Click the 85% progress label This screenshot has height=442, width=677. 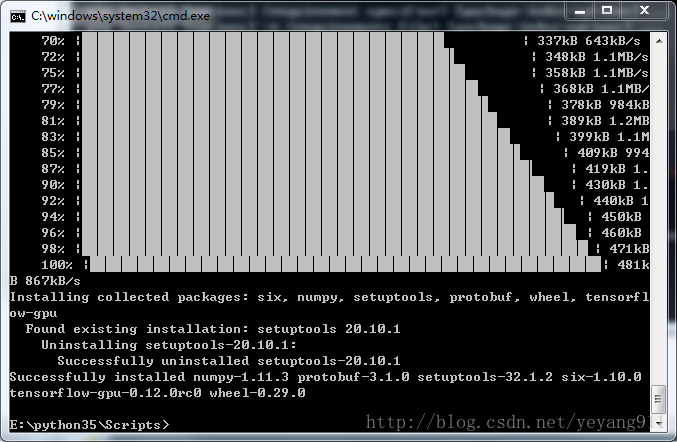click(53, 152)
